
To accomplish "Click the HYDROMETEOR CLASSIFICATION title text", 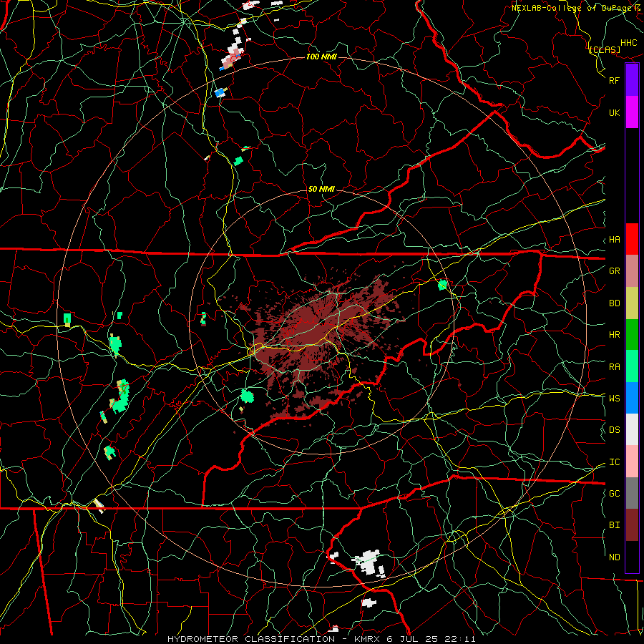I will coord(251,639).
